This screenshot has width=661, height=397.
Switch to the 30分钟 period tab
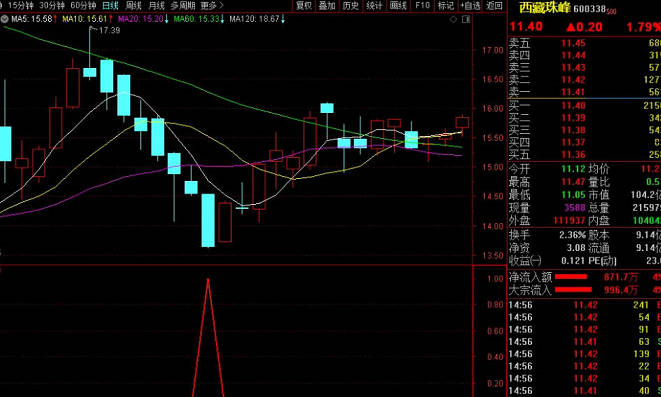[x=52, y=5]
